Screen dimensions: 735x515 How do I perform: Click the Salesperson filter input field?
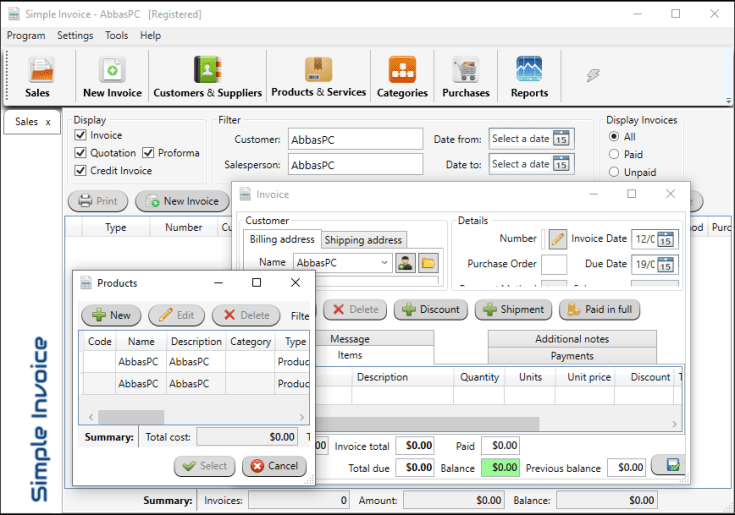point(355,165)
